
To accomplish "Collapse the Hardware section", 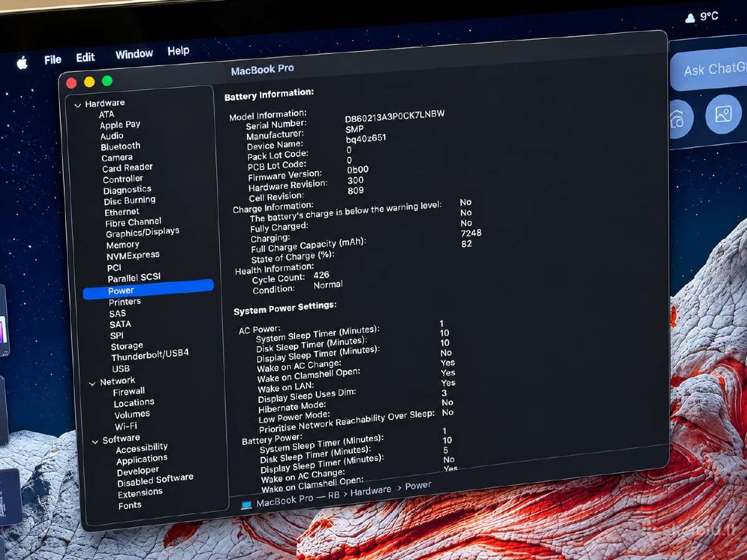I will click(77, 106).
